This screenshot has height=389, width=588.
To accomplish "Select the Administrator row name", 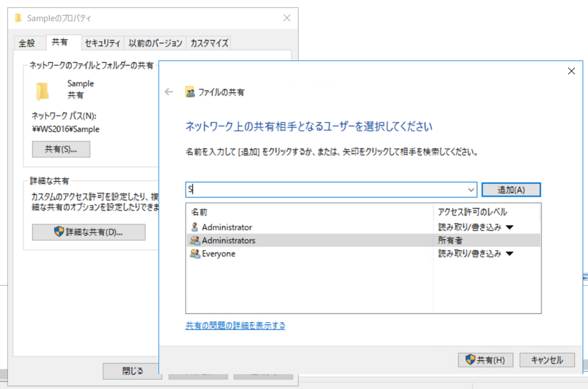I will tap(227, 227).
